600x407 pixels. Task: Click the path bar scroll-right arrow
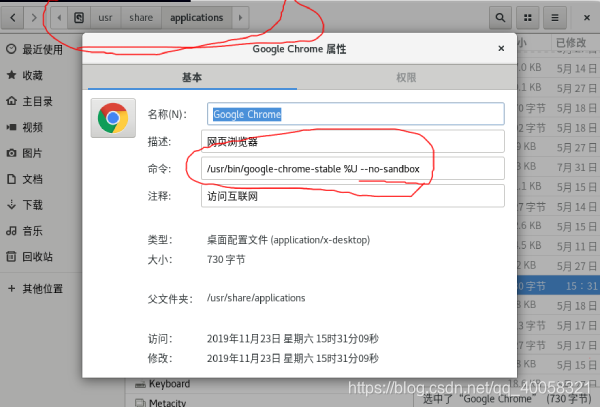(240, 18)
